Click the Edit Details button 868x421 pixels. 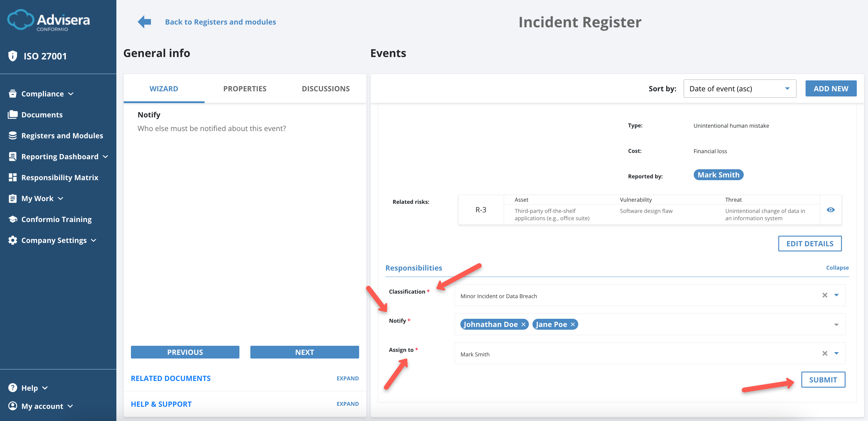coord(810,243)
